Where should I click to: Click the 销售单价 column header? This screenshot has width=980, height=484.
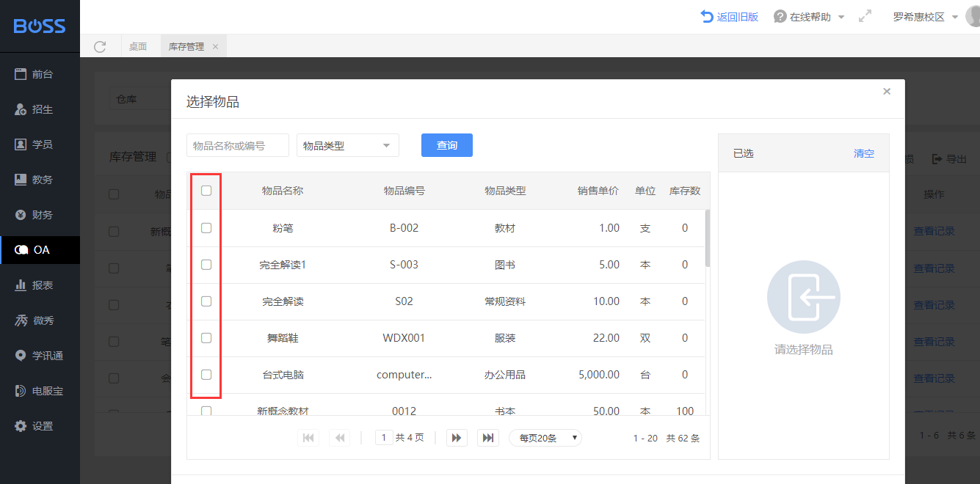click(x=598, y=191)
